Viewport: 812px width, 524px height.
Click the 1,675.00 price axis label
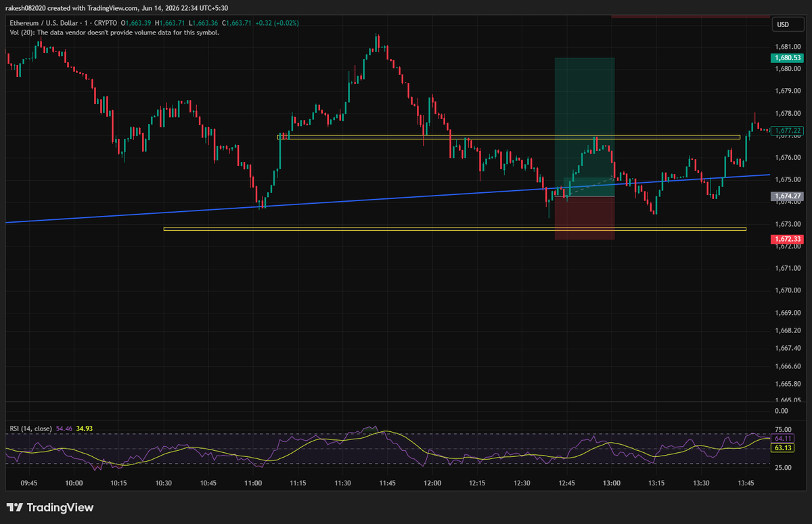[788, 180]
